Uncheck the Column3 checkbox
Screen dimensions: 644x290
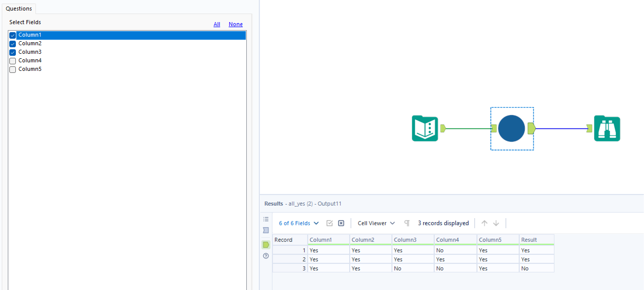coord(13,52)
